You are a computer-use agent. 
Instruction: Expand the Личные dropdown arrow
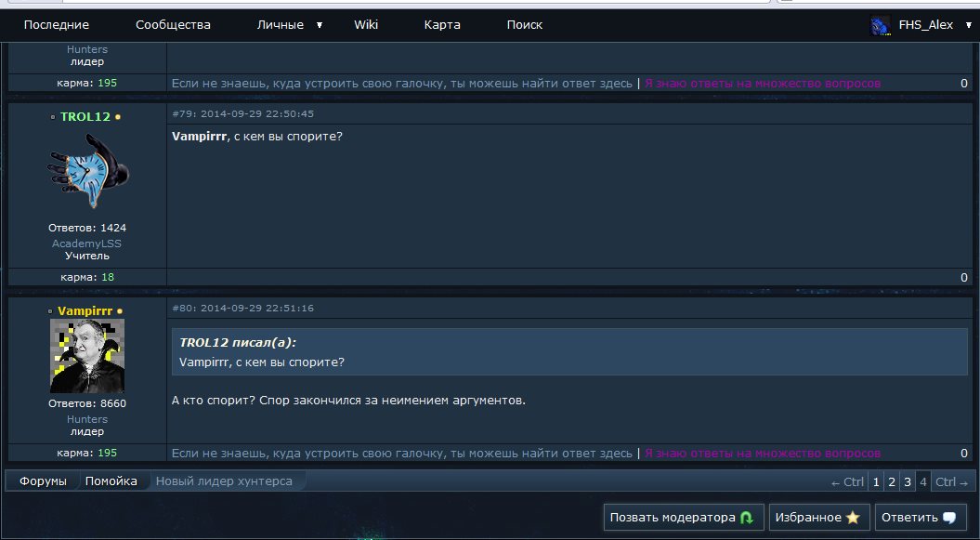click(320, 25)
